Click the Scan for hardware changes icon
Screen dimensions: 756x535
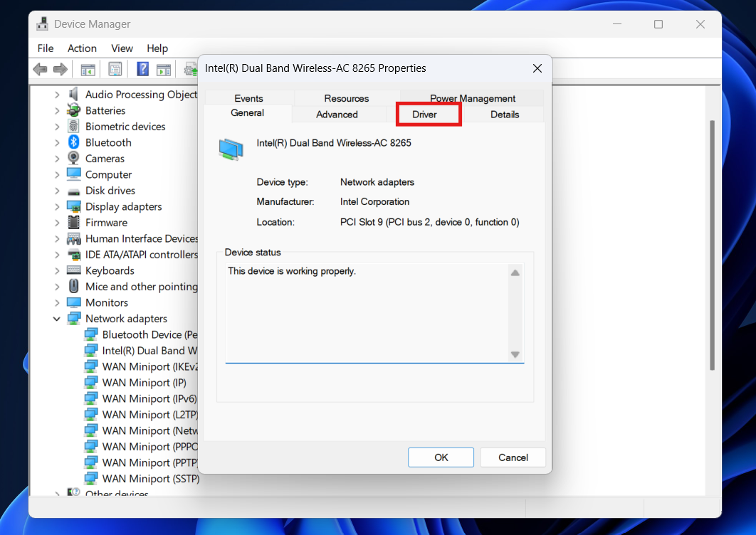pos(189,68)
